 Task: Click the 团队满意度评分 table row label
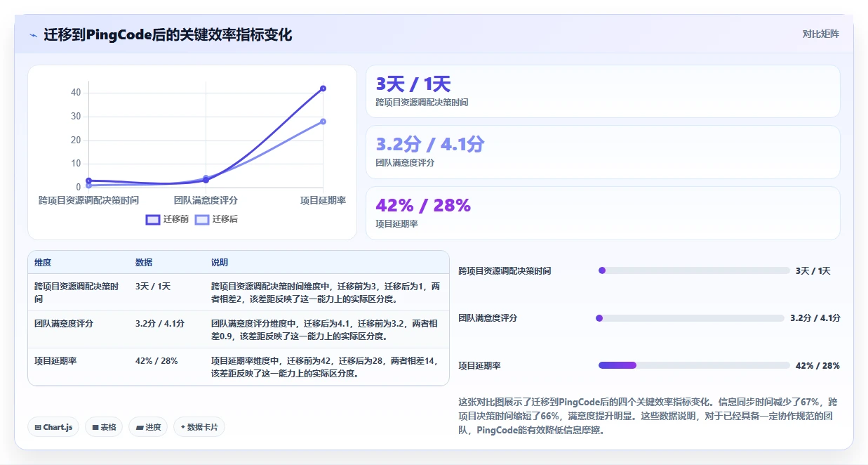(64, 324)
